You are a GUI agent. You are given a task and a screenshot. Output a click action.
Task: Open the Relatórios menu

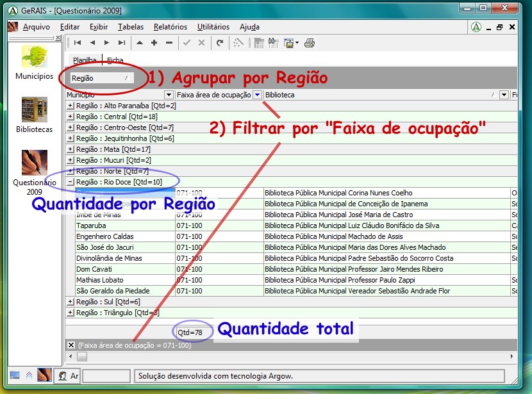170,27
